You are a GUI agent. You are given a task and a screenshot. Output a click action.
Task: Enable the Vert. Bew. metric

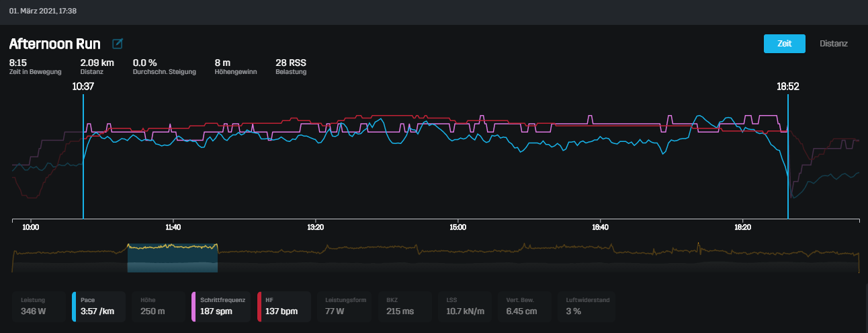coord(526,307)
